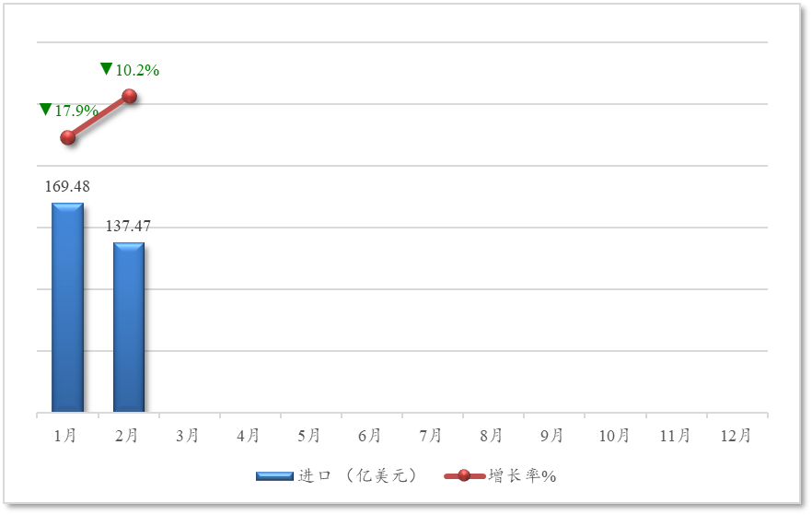This screenshot has height=515, width=812.
Task: Select the red data point for 2月
Action: (x=130, y=96)
